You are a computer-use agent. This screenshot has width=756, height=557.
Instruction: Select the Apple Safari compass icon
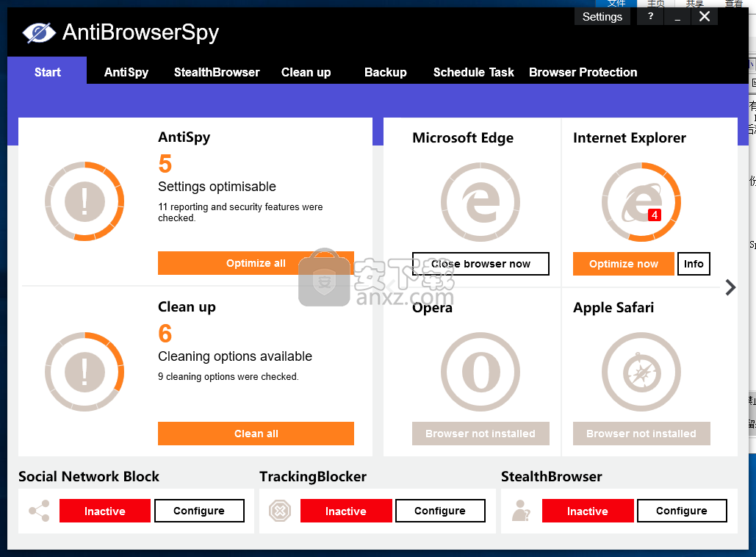(x=641, y=372)
